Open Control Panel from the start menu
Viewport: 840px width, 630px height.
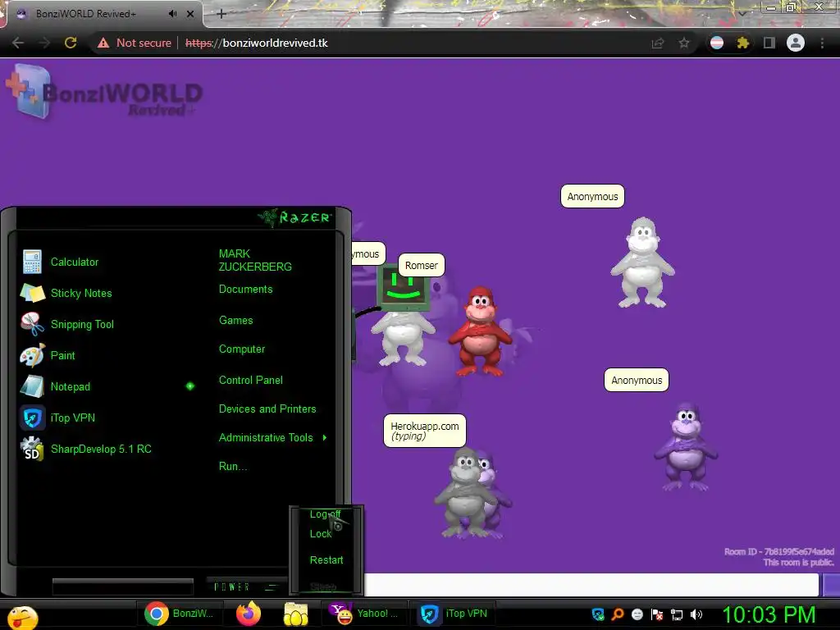(x=251, y=381)
